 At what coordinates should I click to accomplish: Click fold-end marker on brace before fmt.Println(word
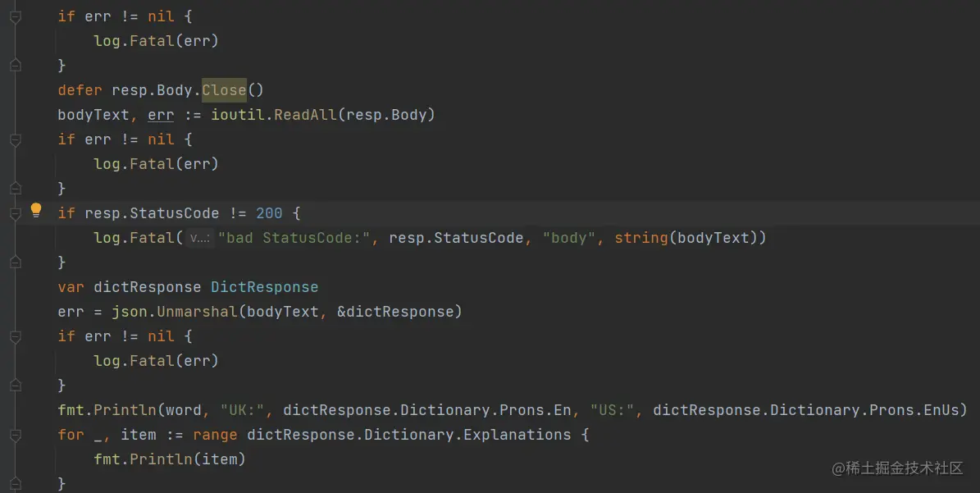click(x=16, y=385)
